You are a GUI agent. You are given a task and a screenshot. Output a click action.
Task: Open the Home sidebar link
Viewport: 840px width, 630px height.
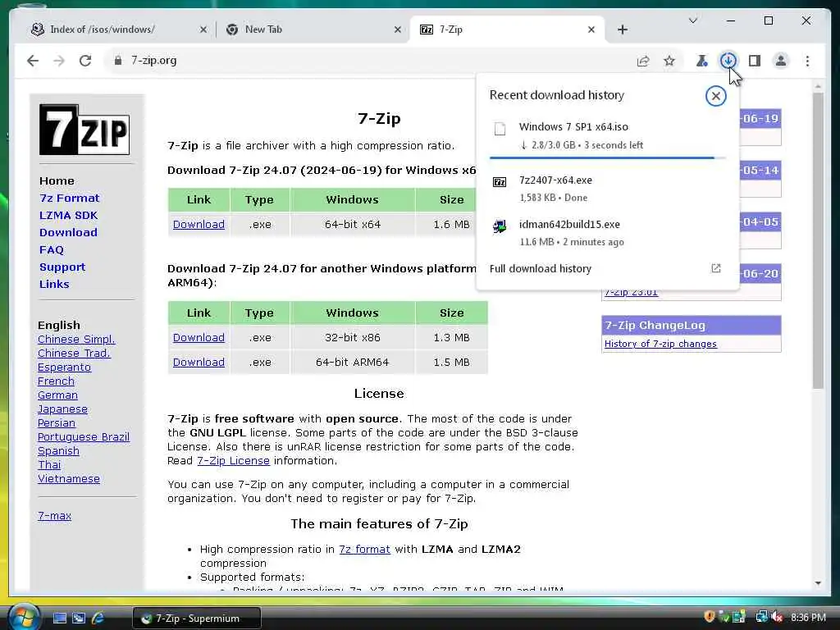pos(57,181)
